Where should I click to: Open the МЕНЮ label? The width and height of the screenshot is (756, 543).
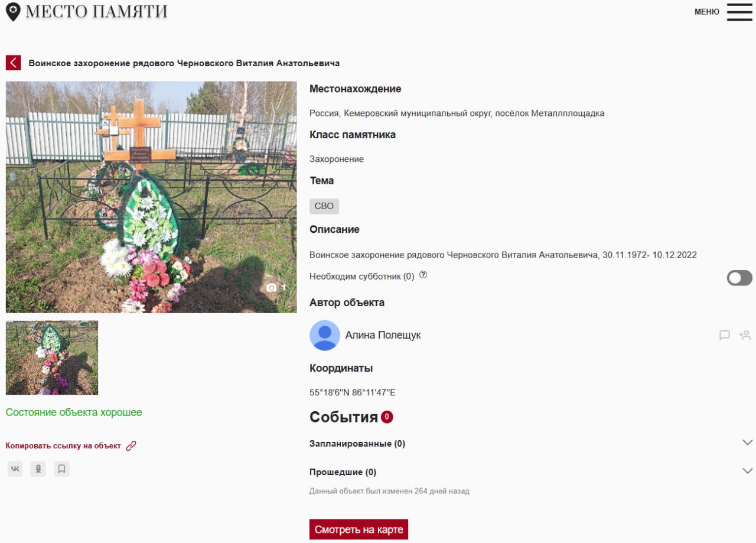tap(707, 12)
